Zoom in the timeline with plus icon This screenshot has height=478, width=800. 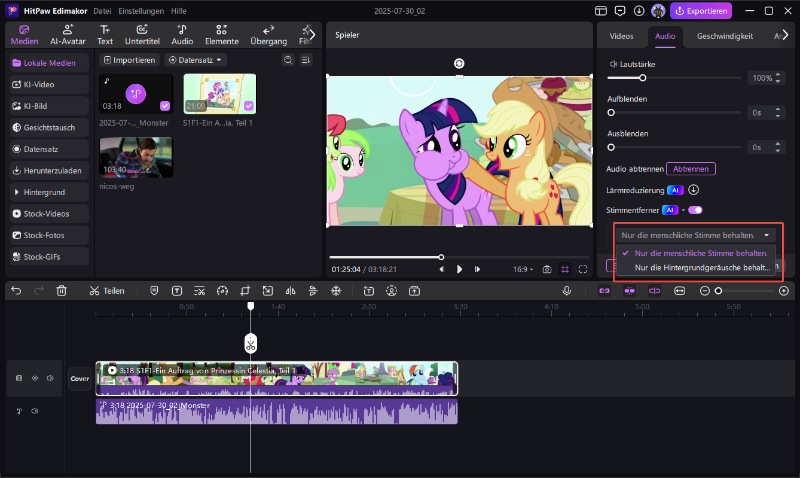(x=784, y=291)
